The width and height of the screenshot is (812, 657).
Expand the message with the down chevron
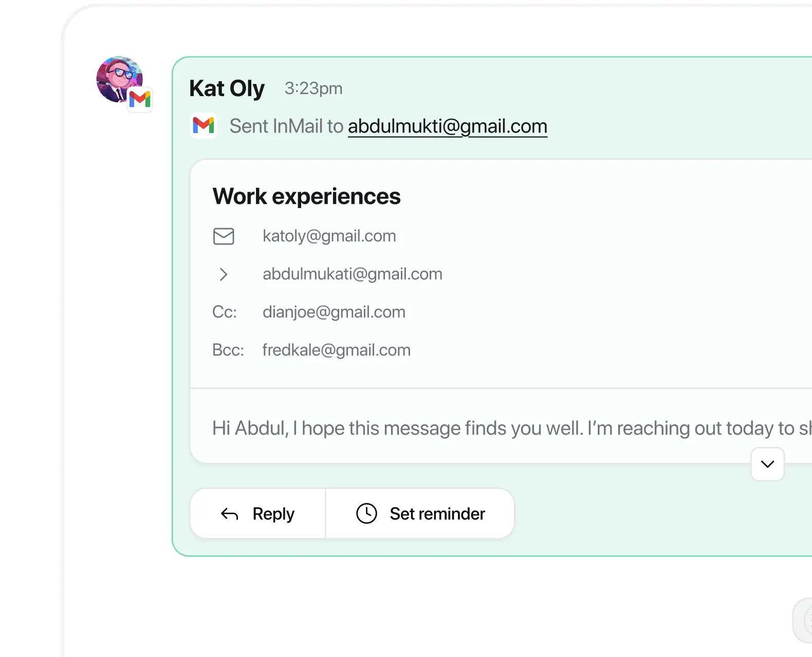[767, 464]
